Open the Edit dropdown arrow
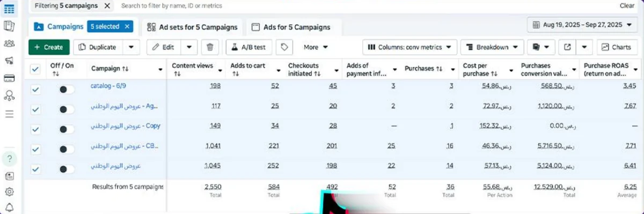This screenshot has height=214, width=644. point(189,47)
